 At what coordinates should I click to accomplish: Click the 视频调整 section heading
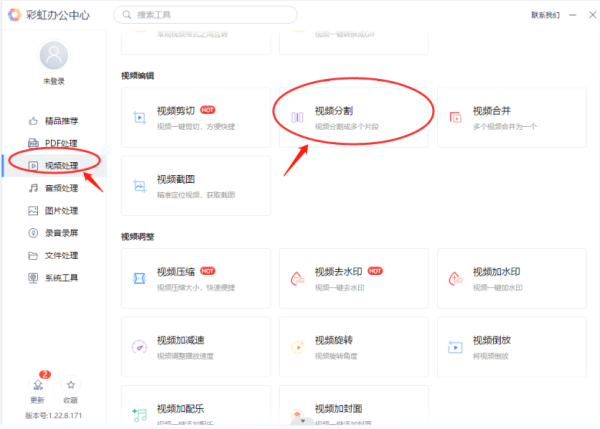click(x=137, y=237)
